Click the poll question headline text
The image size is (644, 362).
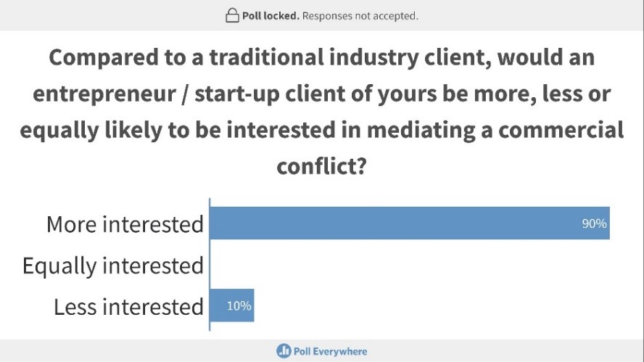coord(322,112)
